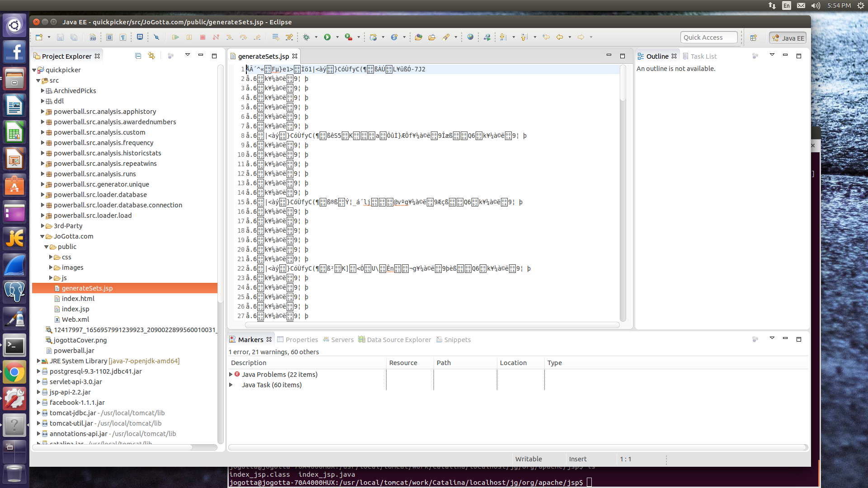The height and width of the screenshot is (488, 868).
Task: Expand the css folder
Action: [x=51, y=257]
